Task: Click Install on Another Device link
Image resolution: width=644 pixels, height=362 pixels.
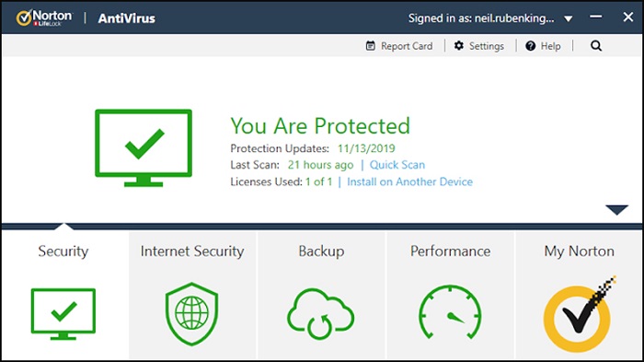Action: click(410, 181)
